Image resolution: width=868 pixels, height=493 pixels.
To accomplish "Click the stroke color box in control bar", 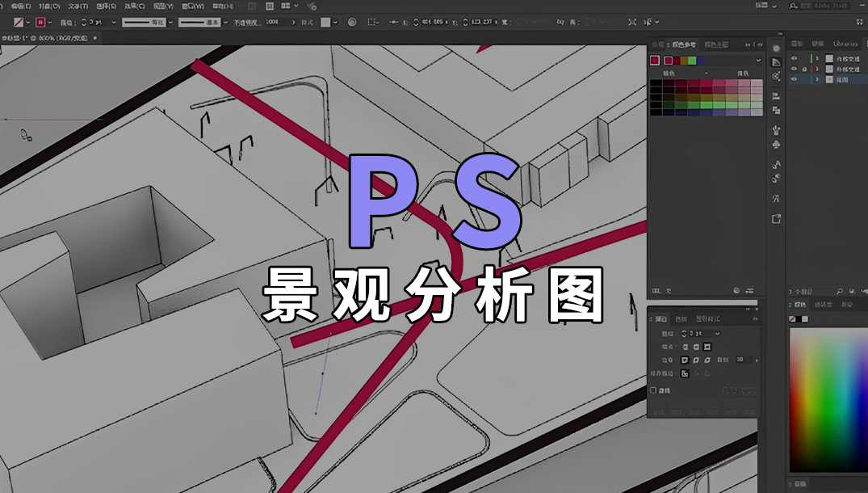I will click(x=40, y=23).
